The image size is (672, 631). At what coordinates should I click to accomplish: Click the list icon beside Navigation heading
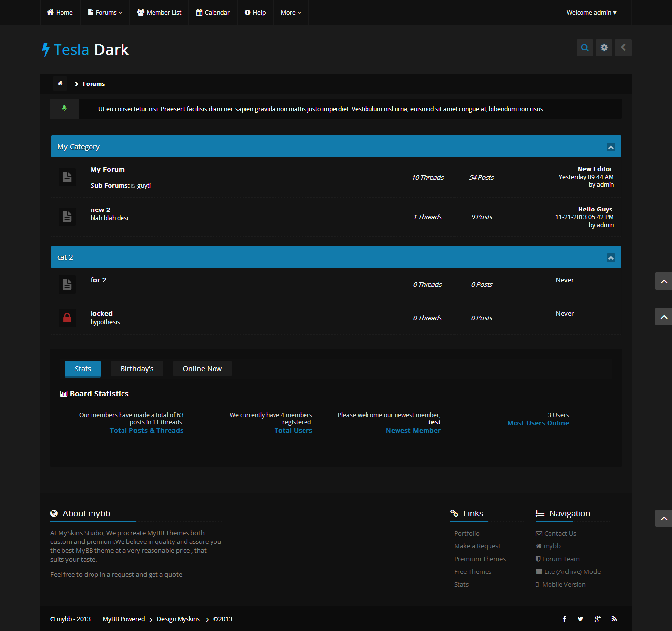[x=540, y=513]
